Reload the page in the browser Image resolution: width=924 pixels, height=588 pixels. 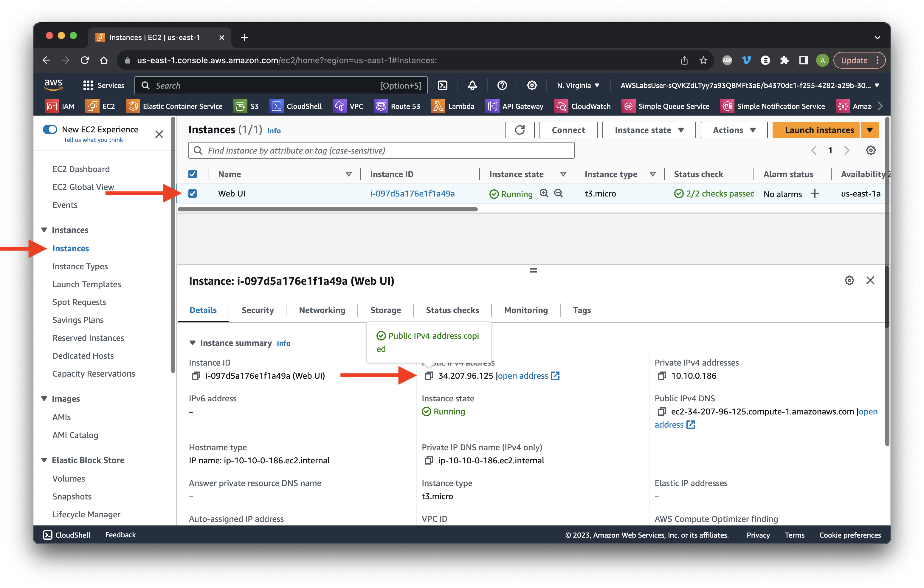click(x=85, y=60)
